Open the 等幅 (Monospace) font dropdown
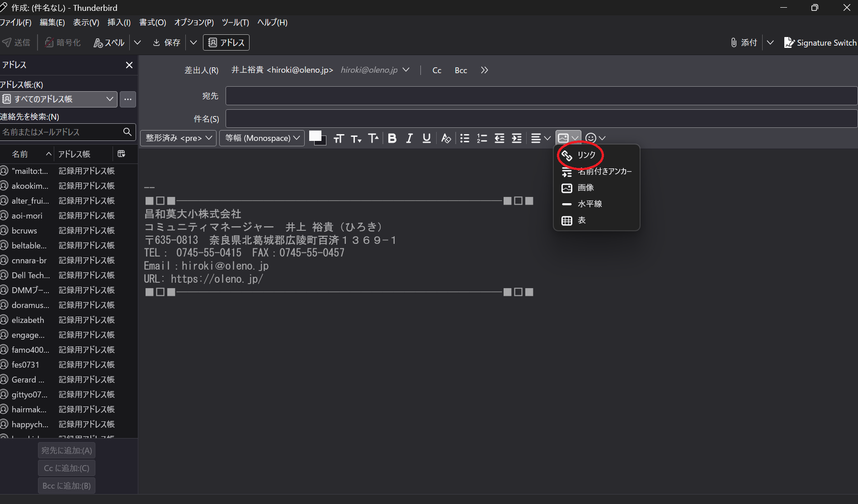Image resolution: width=858 pixels, height=504 pixels. tap(262, 138)
